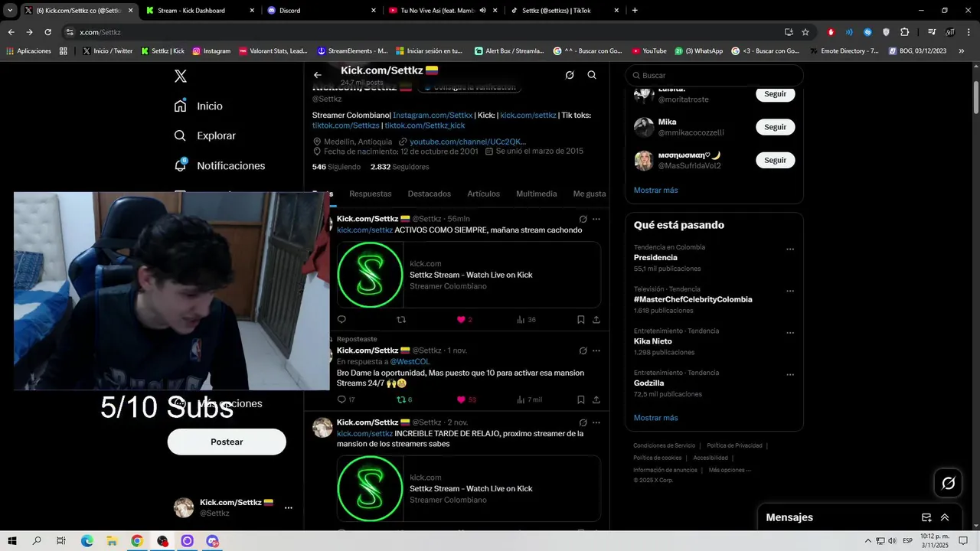Switch to Me gusta tab
The image size is (980, 551).
[590, 194]
